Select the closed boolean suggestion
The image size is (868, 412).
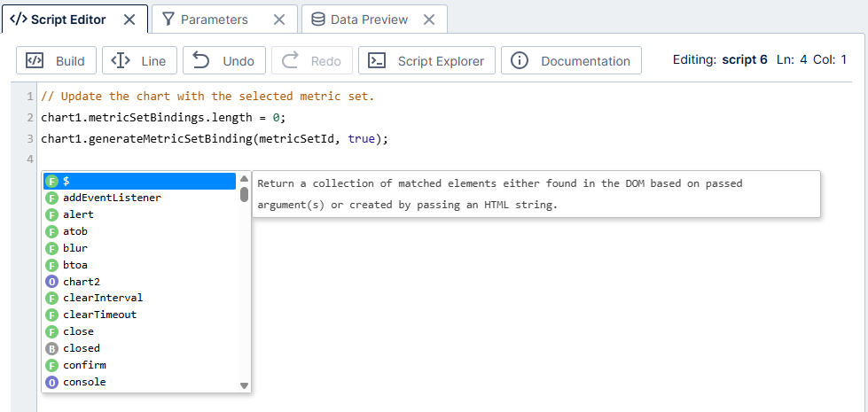[x=140, y=348]
